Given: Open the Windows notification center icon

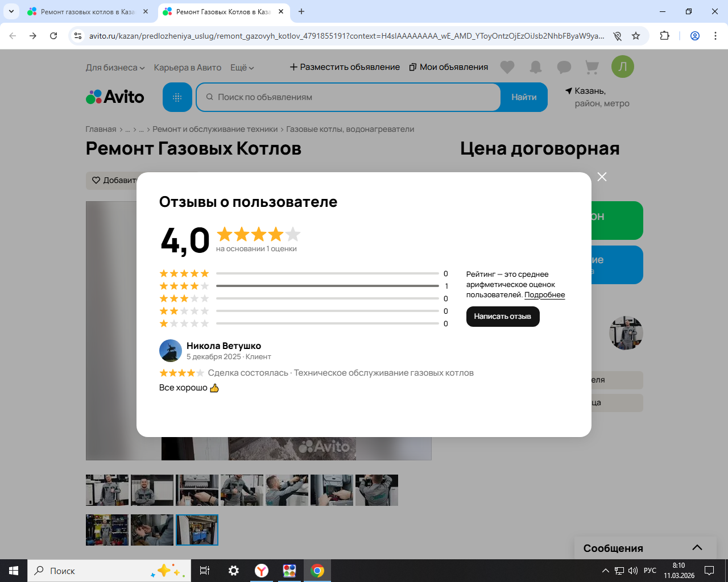Looking at the screenshot, I should click(x=709, y=571).
